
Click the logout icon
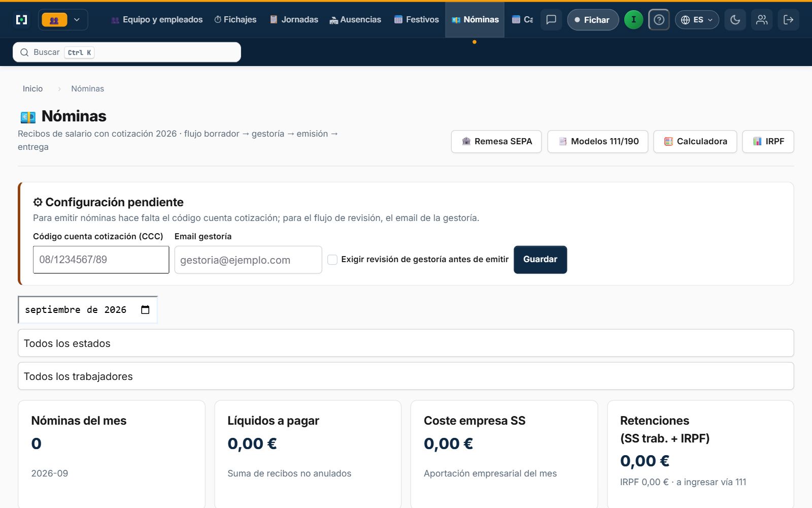click(789, 20)
